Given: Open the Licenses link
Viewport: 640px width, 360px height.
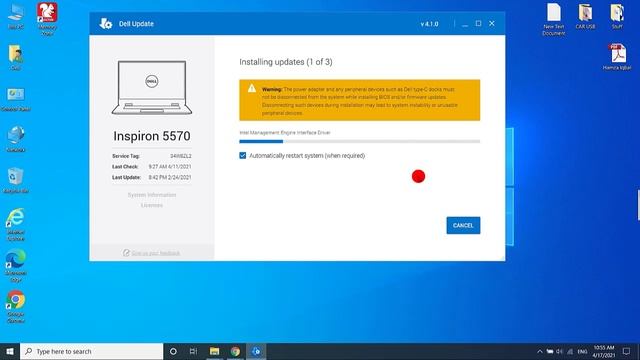Looking at the screenshot, I should (x=152, y=205).
